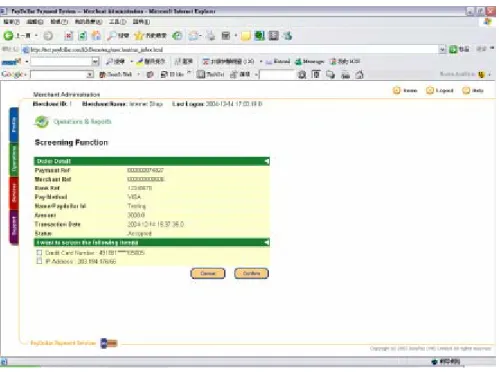Image resolution: width=499 pixels, height=372 pixels.
Task: Click the home icon on Google toolbar right
Action: coord(359,74)
